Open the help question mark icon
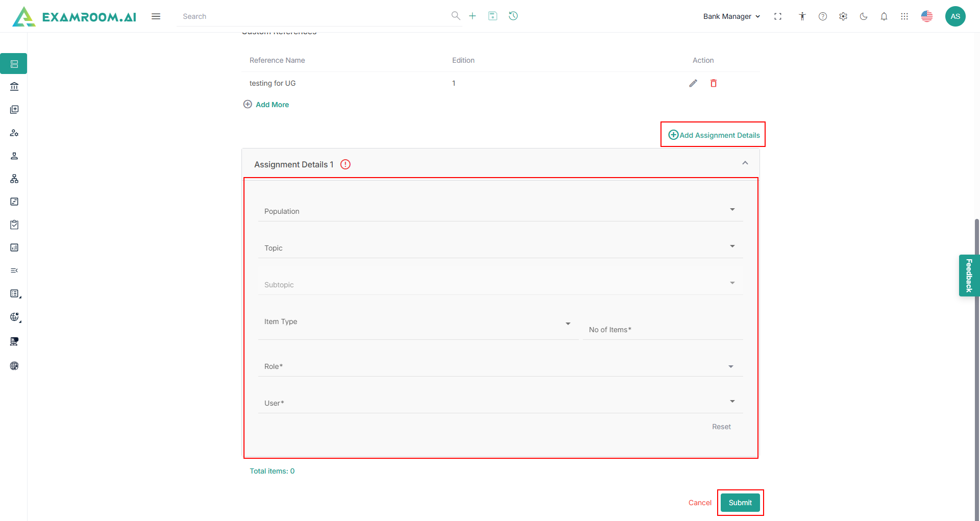Viewport: 980px width, 521px height. click(x=823, y=16)
